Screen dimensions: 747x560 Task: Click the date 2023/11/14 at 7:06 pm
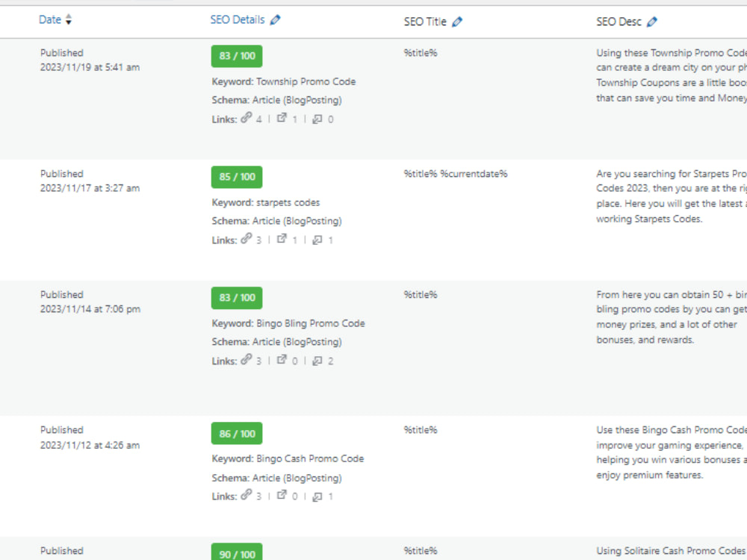pos(90,309)
